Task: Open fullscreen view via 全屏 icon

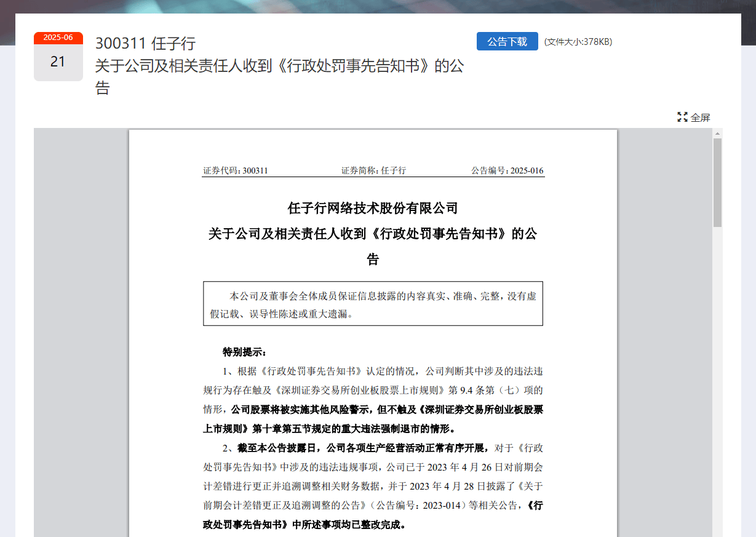Action: tap(694, 117)
